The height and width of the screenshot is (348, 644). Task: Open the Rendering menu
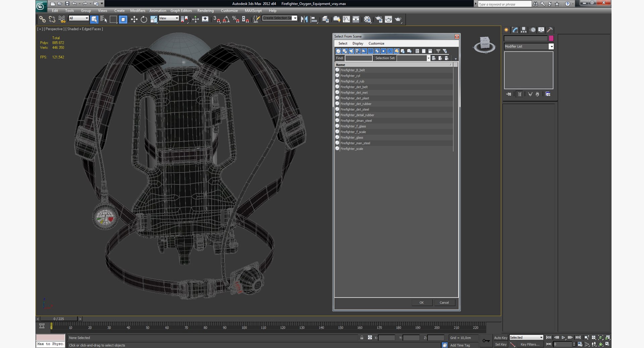click(x=205, y=11)
